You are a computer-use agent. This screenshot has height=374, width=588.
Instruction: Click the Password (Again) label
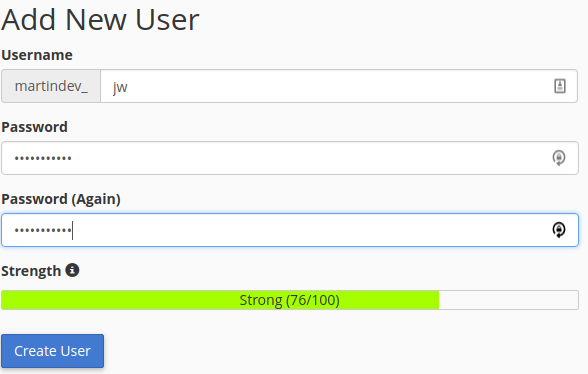click(61, 199)
